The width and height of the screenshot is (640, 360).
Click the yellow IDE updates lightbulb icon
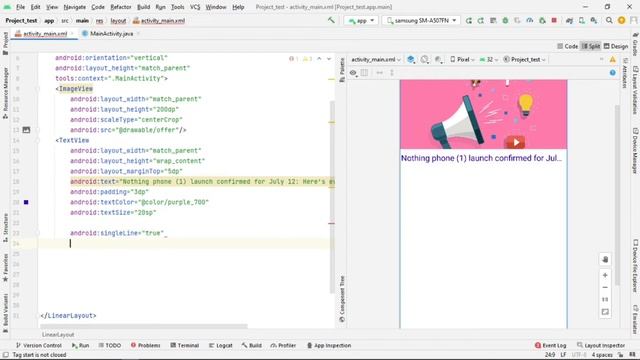click(622, 20)
